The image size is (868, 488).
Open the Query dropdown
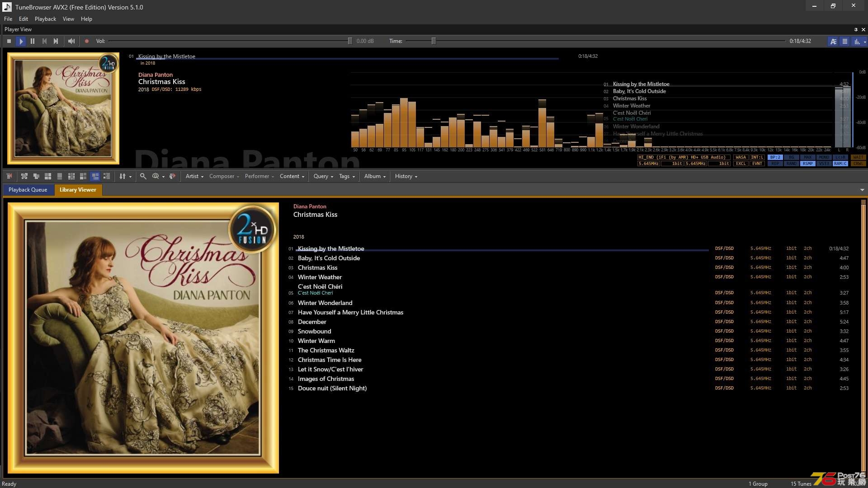point(323,176)
